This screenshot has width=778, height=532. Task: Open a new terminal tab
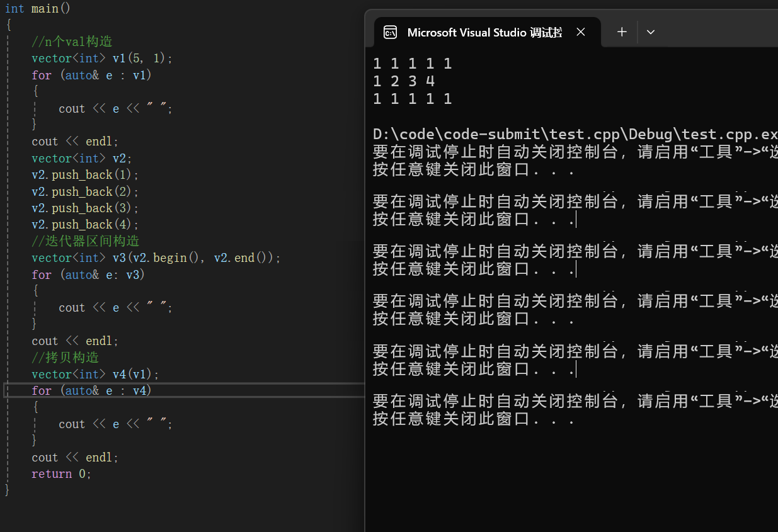click(x=622, y=32)
